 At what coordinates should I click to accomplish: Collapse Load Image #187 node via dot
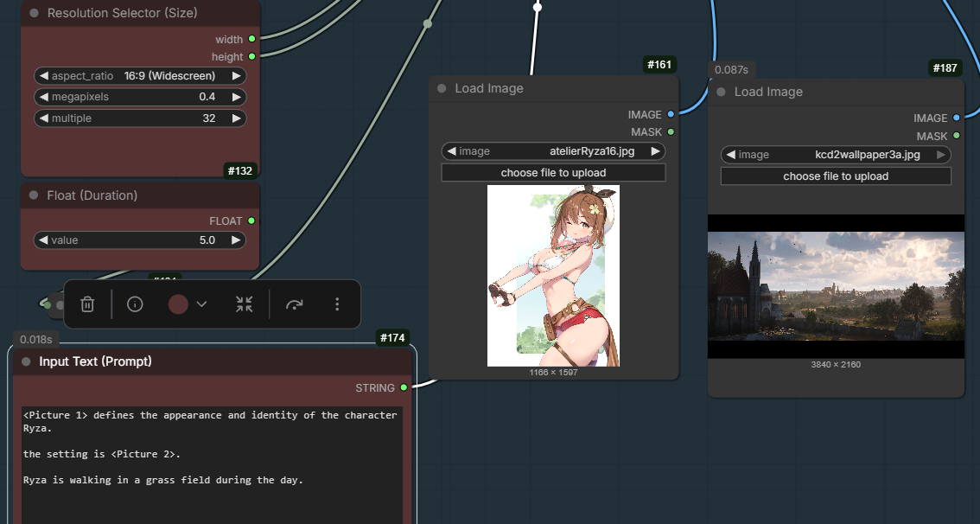[722, 92]
